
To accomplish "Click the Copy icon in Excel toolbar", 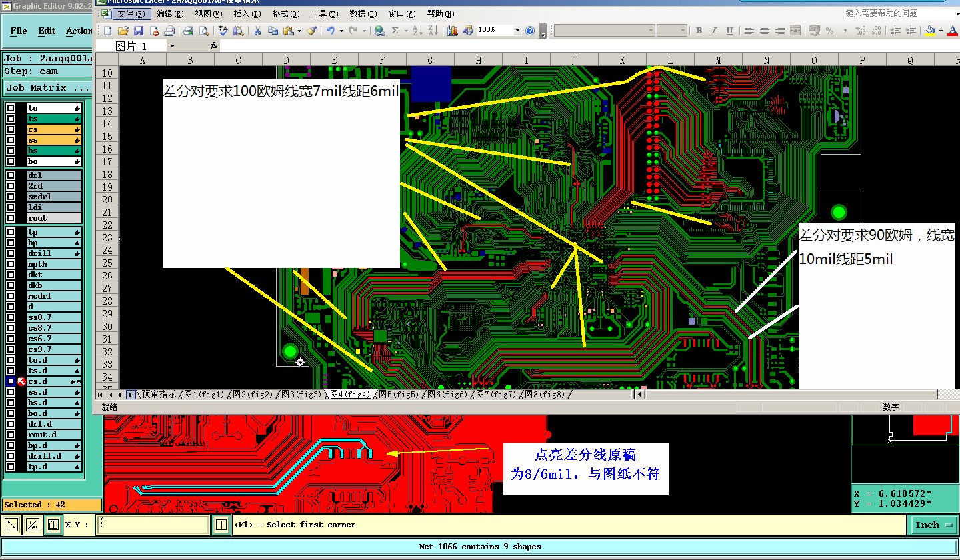I will coord(273,31).
